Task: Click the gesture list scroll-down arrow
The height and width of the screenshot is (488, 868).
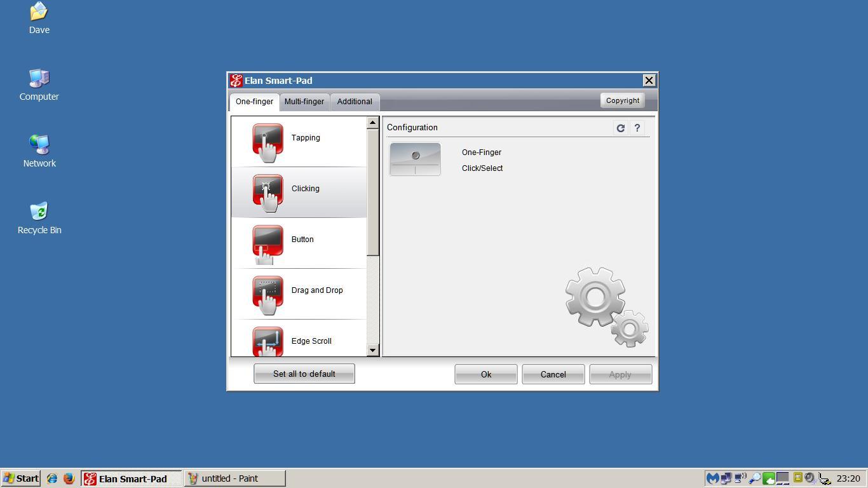Action: [373, 350]
